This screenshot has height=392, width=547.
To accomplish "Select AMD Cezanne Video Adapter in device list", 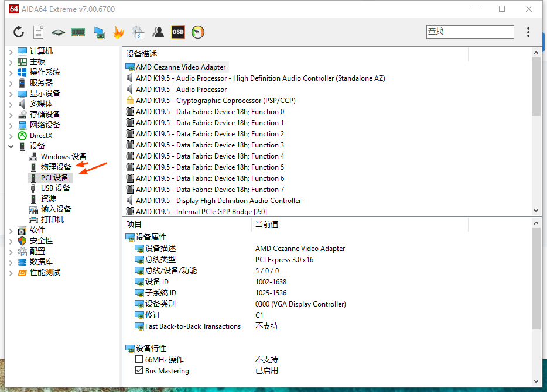I will (181, 67).
